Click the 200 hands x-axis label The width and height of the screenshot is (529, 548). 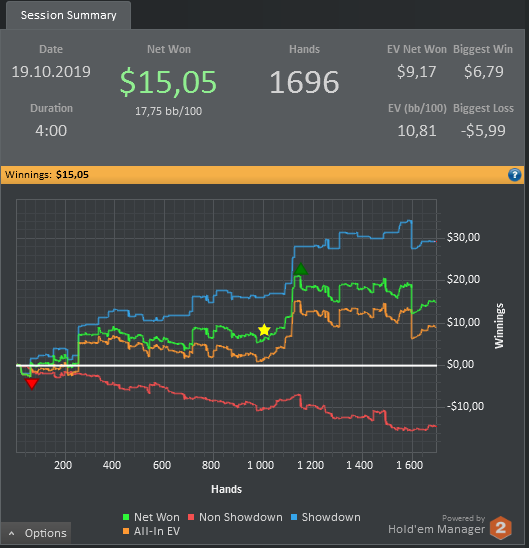point(63,465)
